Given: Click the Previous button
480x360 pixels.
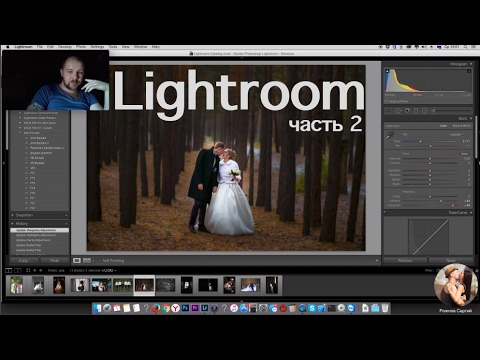Looking at the screenshot, I should 405,260.
